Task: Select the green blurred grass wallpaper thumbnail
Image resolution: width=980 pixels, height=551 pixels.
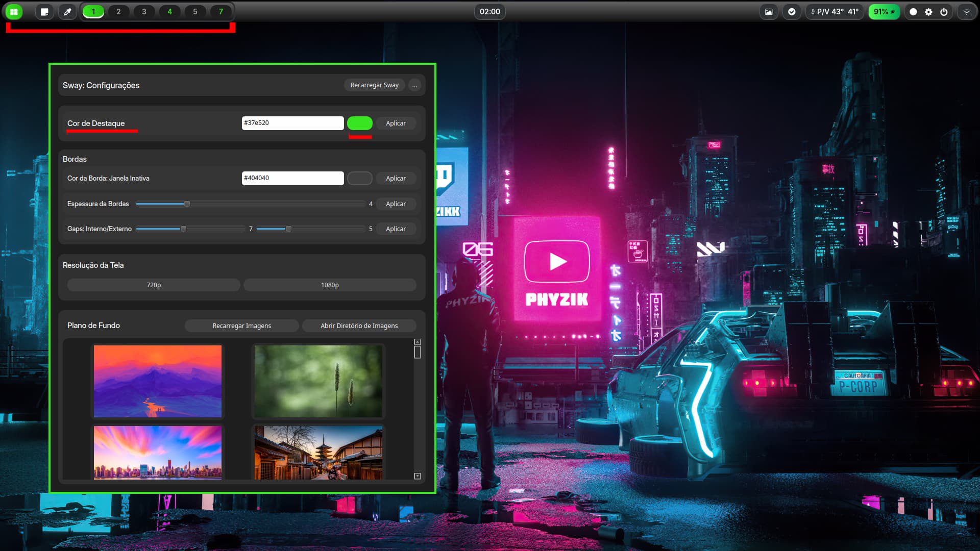Action: (x=318, y=381)
